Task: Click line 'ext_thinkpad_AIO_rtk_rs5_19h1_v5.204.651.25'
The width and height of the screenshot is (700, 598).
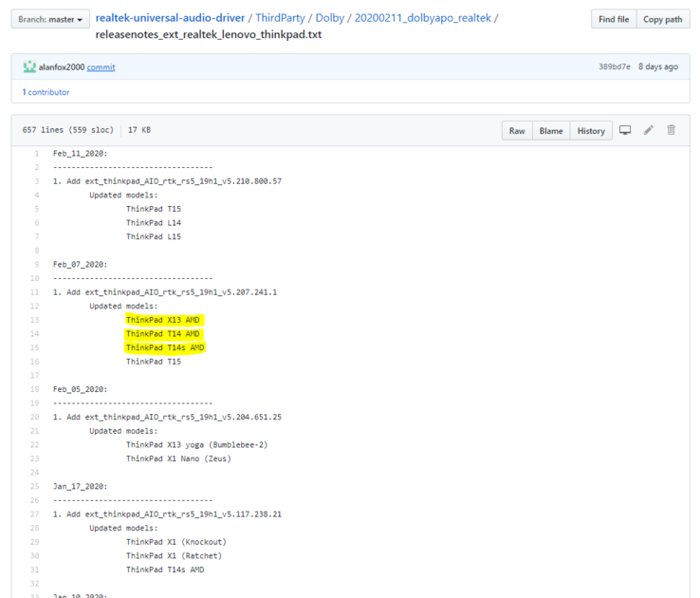Action: click(183, 417)
